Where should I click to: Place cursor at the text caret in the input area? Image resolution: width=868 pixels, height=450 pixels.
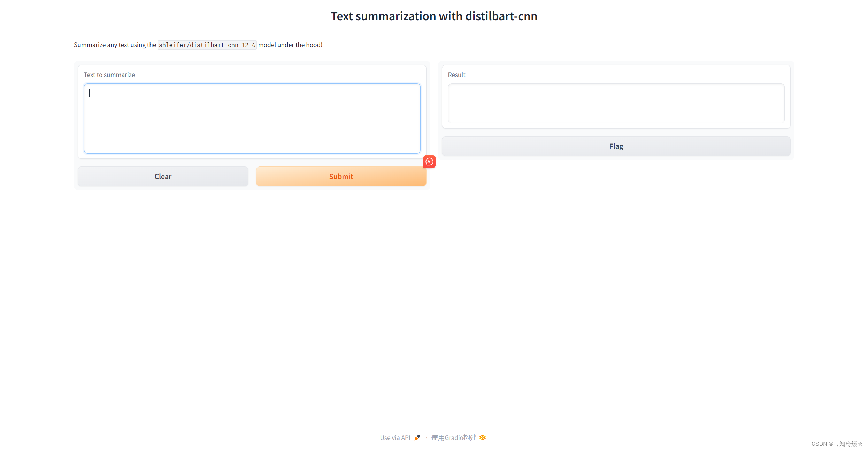coord(90,93)
